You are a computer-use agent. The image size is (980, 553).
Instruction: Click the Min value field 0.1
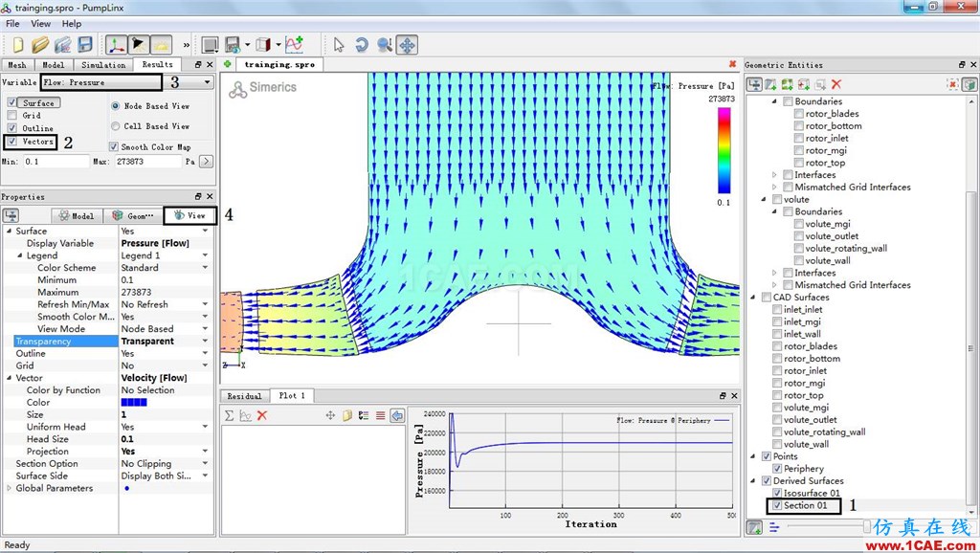pyautogui.click(x=56, y=162)
